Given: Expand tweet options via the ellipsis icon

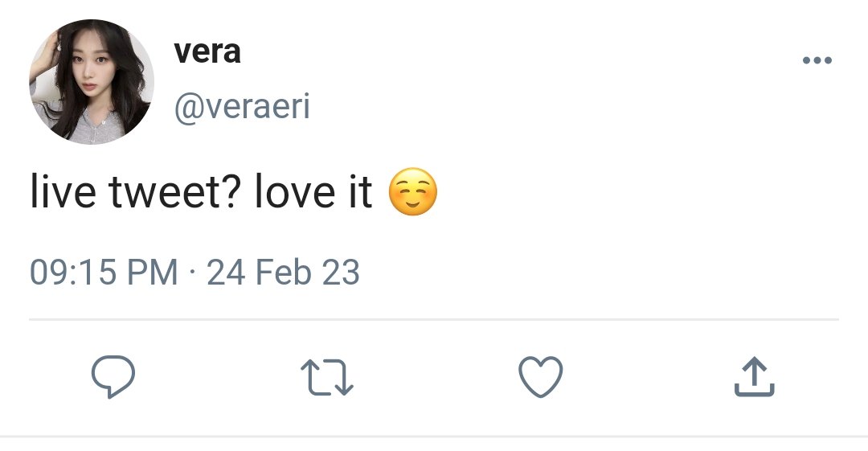Looking at the screenshot, I should point(817,60).
